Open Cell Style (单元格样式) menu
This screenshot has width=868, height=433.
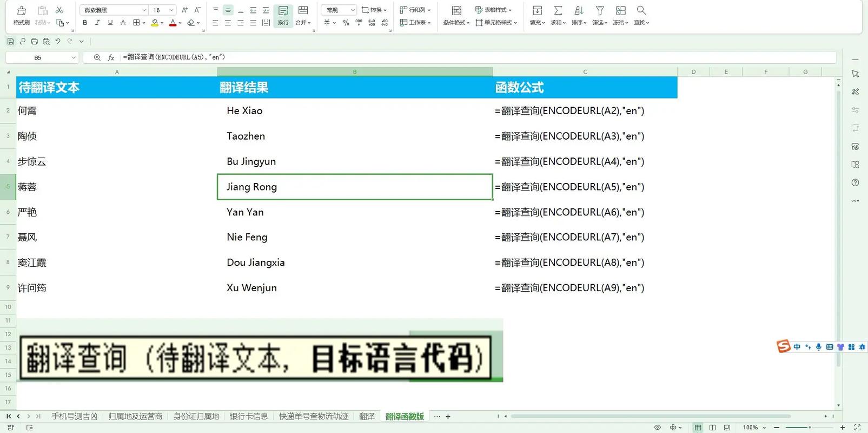(x=496, y=23)
